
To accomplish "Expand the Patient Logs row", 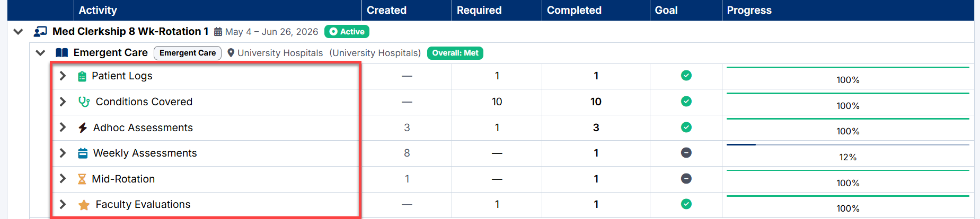I will click(x=63, y=76).
